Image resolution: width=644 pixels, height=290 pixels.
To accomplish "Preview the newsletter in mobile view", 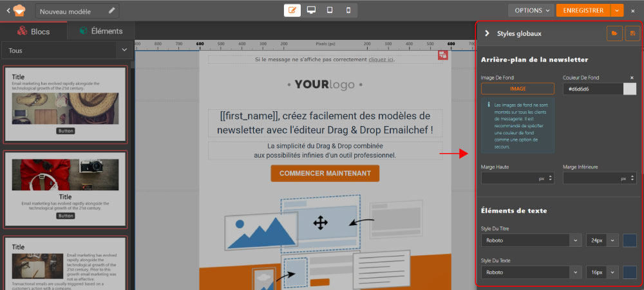I will point(348,10).
